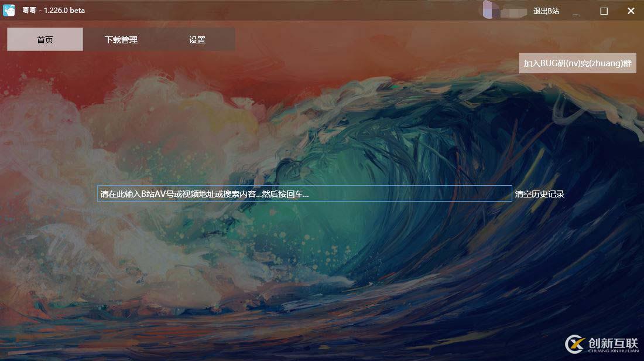Click the blurred username beside 退出B站
Screen dimensions: 644x361
(x=511, y=11)
